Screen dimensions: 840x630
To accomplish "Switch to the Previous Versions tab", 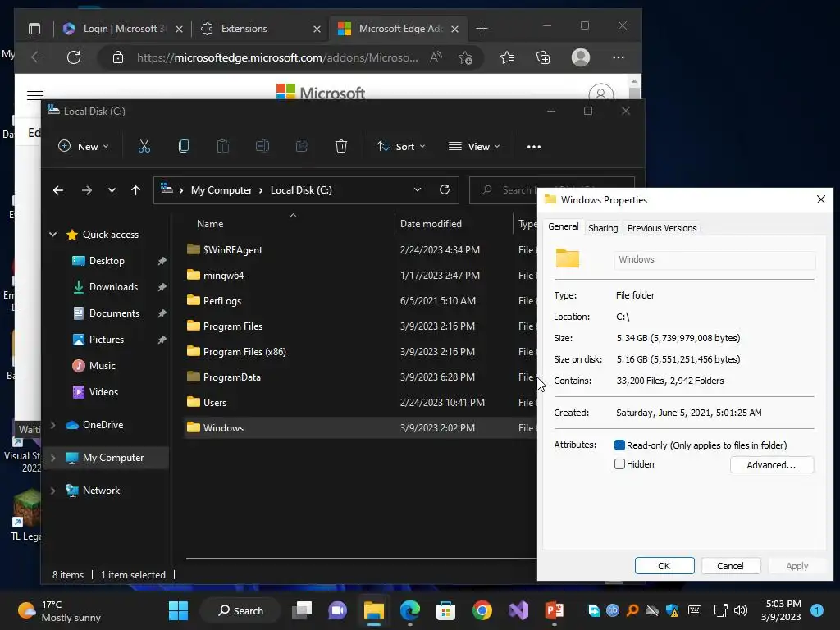I will point(662,228).
